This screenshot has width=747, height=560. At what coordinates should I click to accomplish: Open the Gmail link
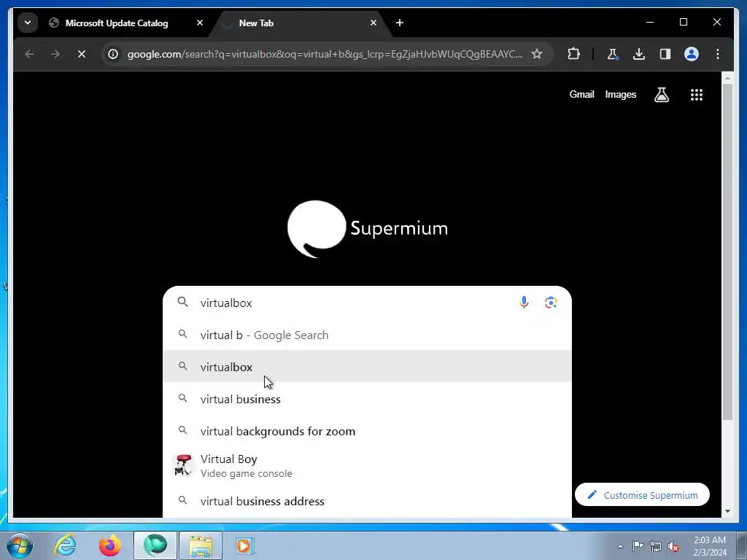pos(581,94)
